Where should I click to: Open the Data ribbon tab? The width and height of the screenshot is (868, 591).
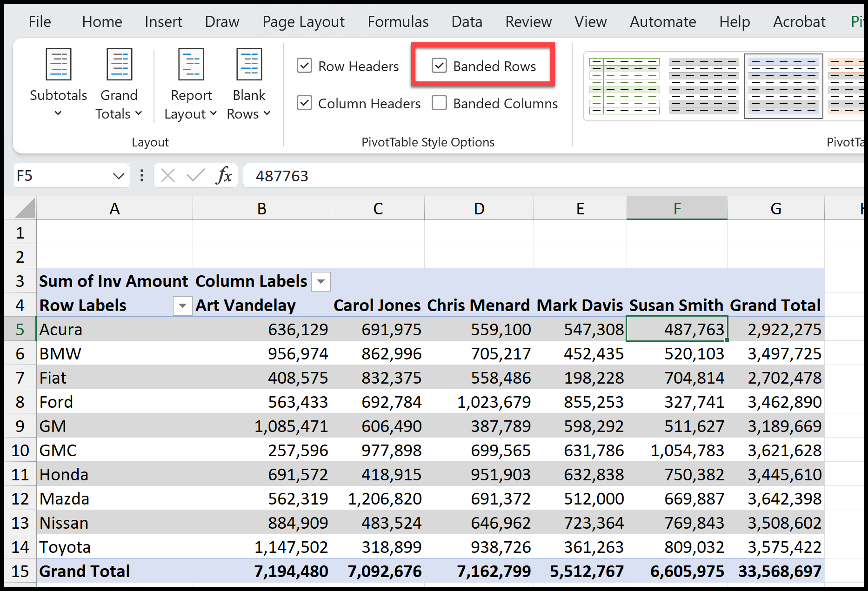tap(467, 21)
